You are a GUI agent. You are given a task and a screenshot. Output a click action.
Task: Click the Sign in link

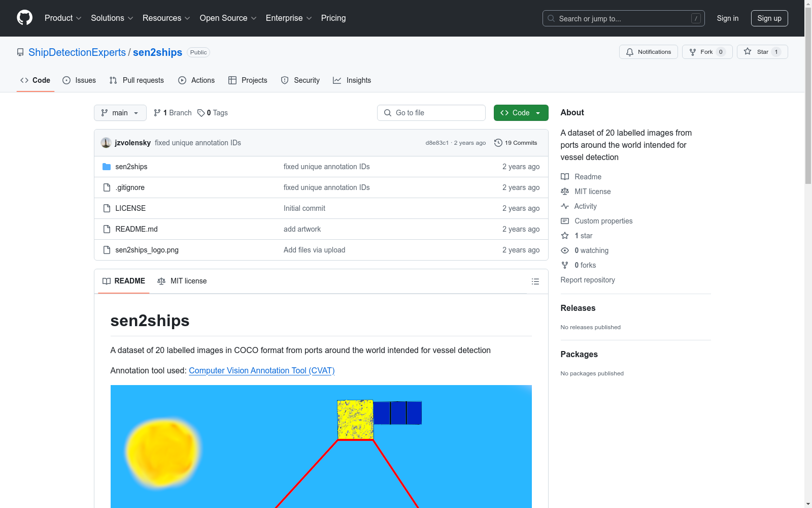click(x=727, y=18)
